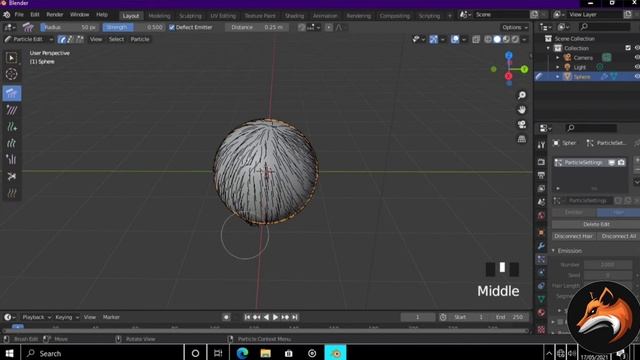Open the viewport shading options dropdown
Image resolution: width=640 pixels, height=360 pixels.
click(x=524, y=40)
